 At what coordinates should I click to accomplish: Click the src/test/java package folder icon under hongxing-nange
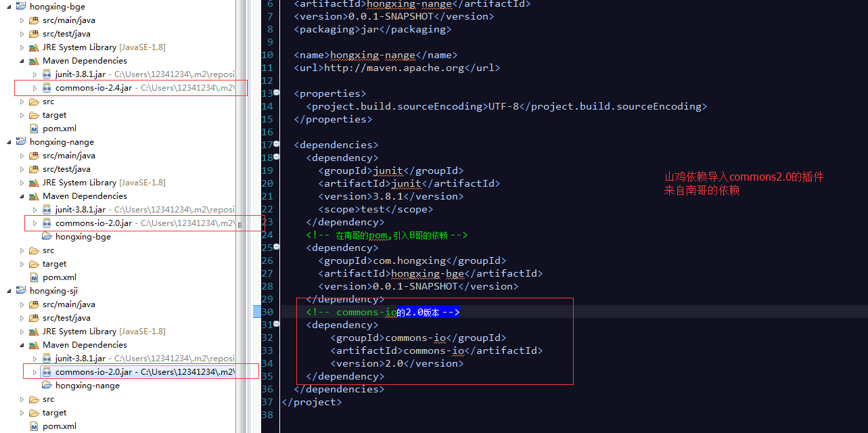[x=34, y=169]
